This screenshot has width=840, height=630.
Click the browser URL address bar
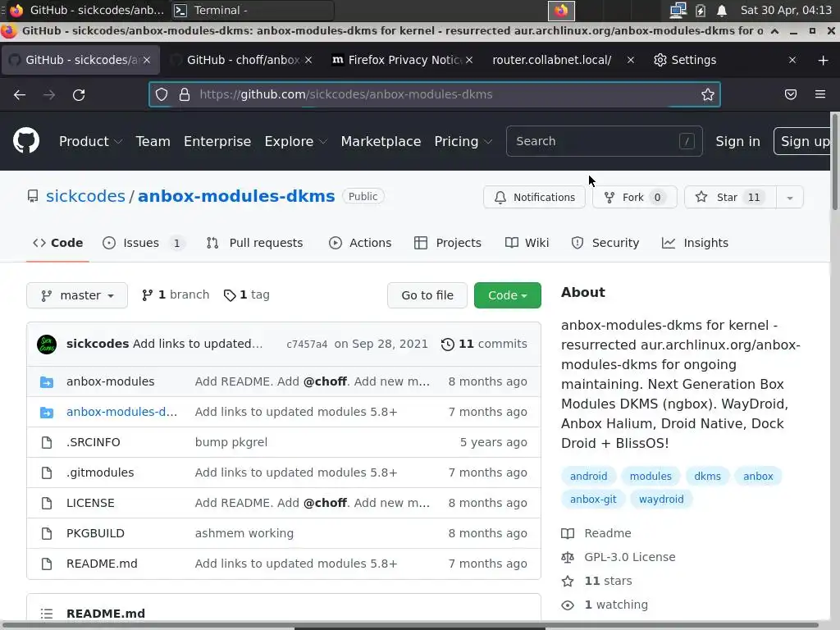click(x=435, y=95)
